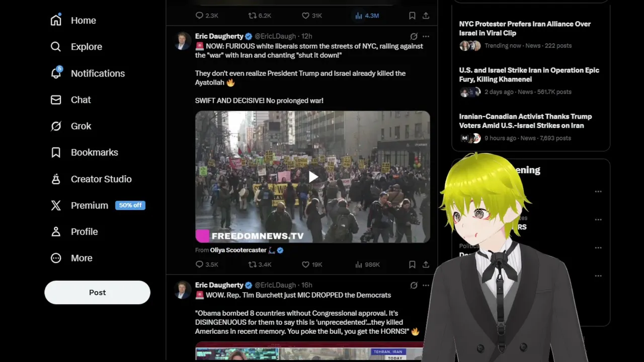The height and width of the screenshot is (362, 644).
Task: Repost the NYC protest tweet
Action: click(260, 264)
